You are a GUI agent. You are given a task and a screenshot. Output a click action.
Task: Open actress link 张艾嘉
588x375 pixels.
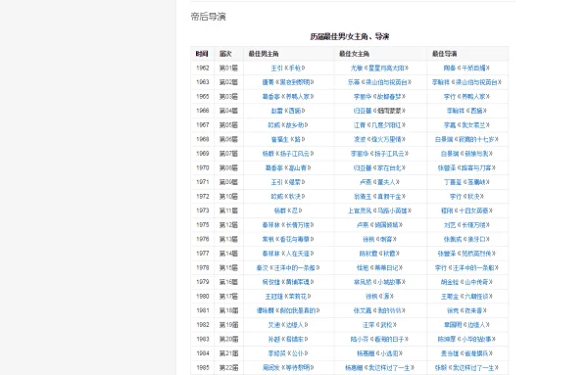(363, 310)
